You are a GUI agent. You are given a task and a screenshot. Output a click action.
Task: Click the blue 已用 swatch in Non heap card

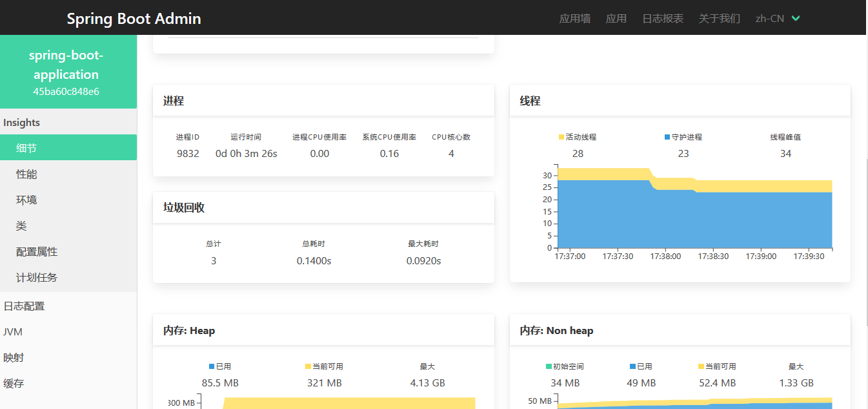point(632,366)
